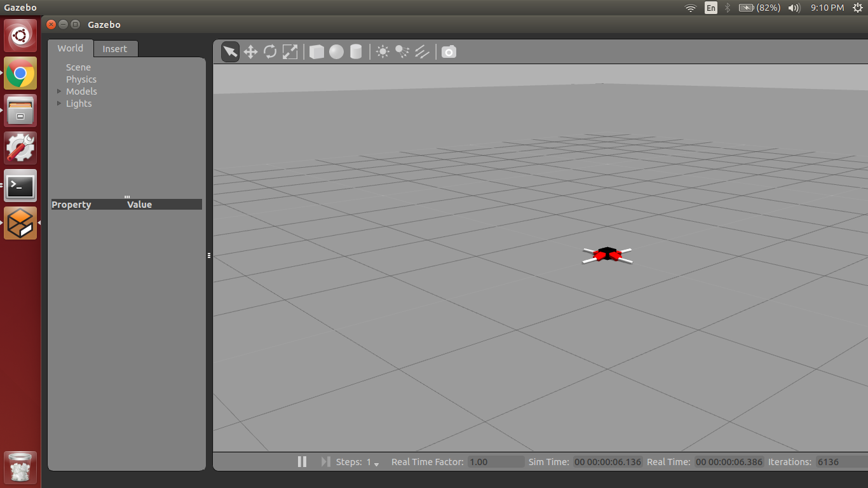Step the simulation forward
Viewport: 868px width, 488px height.
coord(326,462)
